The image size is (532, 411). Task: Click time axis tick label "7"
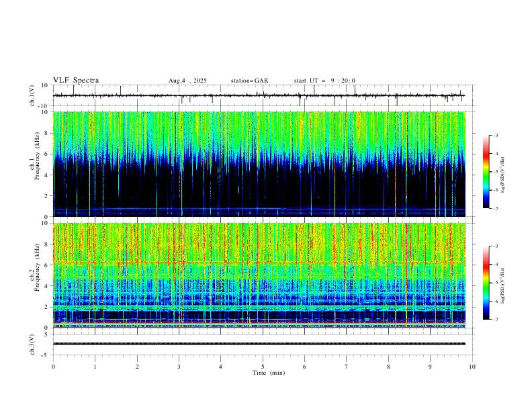(x=347, y=367)
